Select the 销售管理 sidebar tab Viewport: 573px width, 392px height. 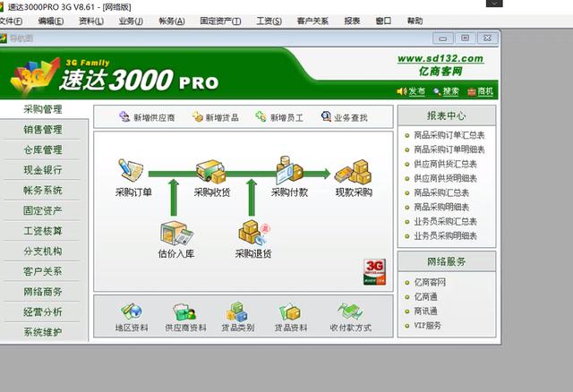(43, 130)
